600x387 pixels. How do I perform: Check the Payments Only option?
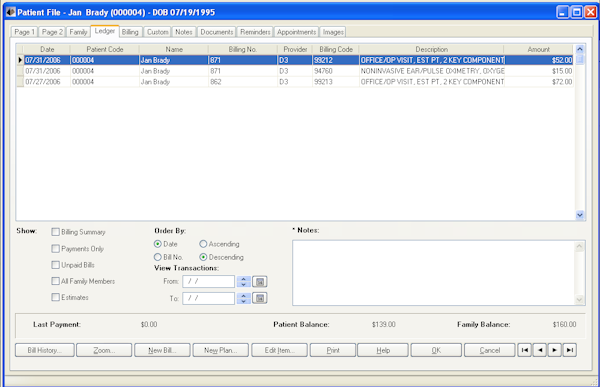(x=55, y=249)
